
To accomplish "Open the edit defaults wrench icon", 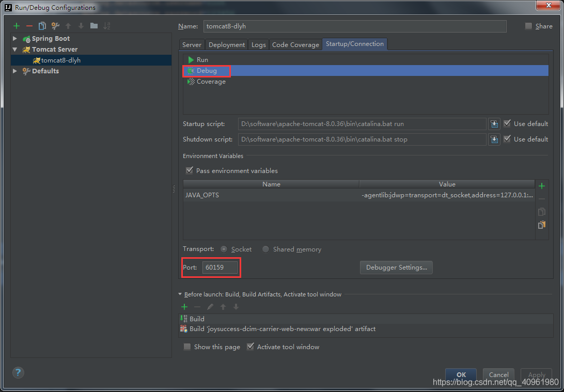I will click(x=55, y=26).
